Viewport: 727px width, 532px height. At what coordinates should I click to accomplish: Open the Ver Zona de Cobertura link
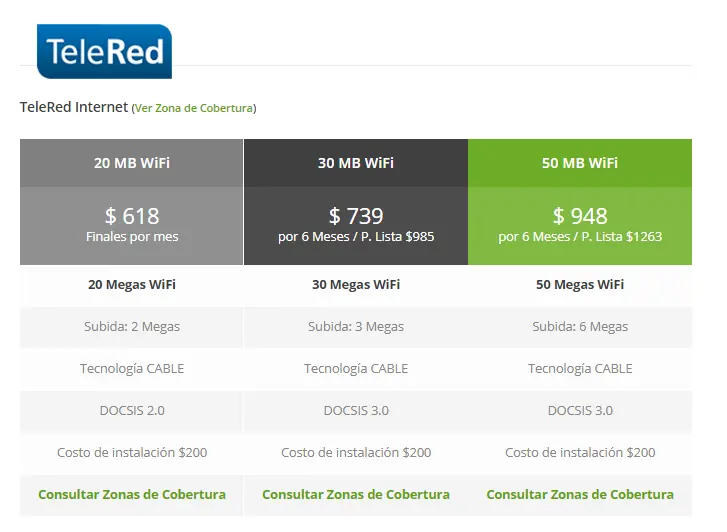pyautogui.click(x=194, y=108)
